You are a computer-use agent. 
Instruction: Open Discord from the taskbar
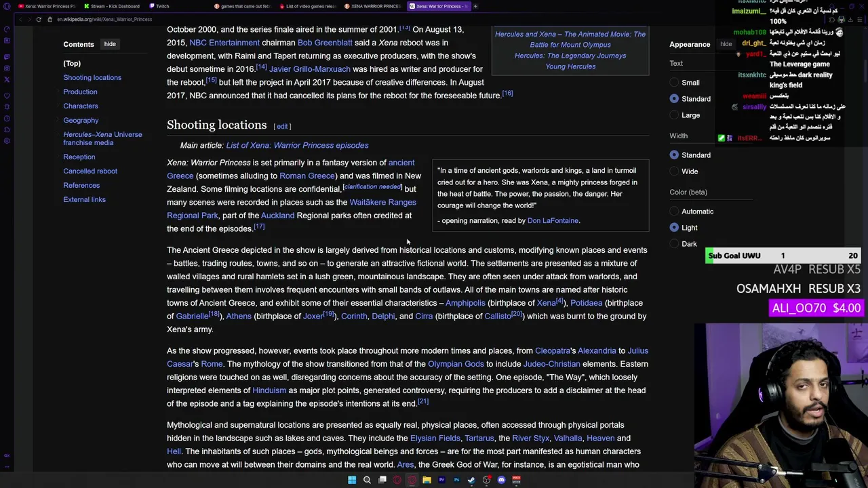click(501, 480)
